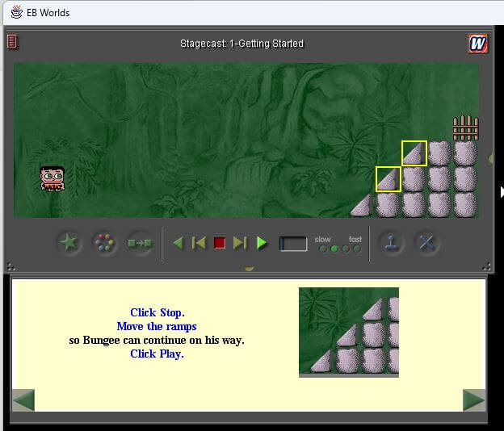Click the rock directly beneath the fence

tap(466, 153)
